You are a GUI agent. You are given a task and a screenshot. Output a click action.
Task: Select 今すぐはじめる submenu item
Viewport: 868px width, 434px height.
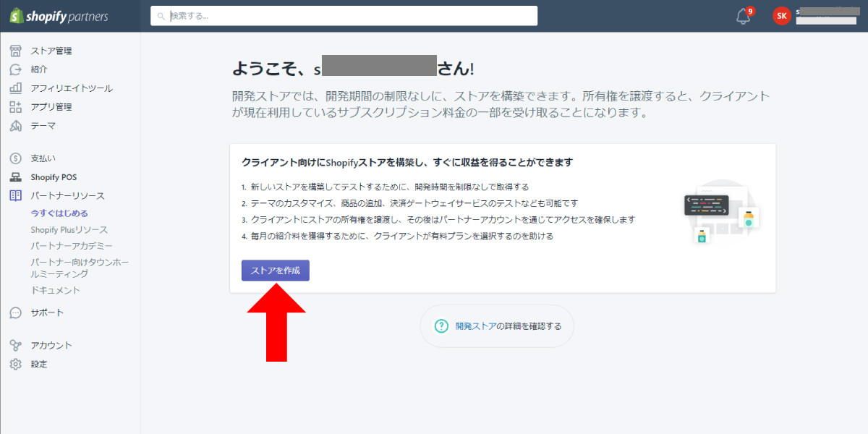[59, 213]
